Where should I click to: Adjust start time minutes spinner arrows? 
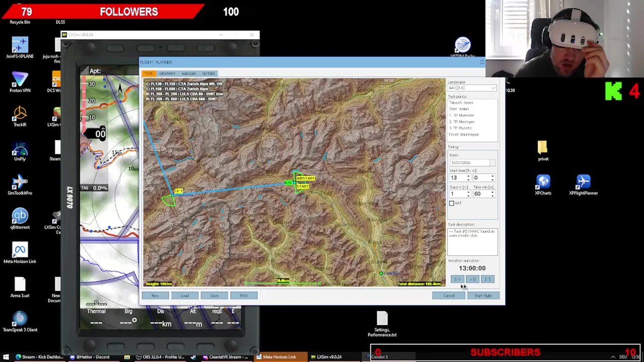(x=492, y=178)
